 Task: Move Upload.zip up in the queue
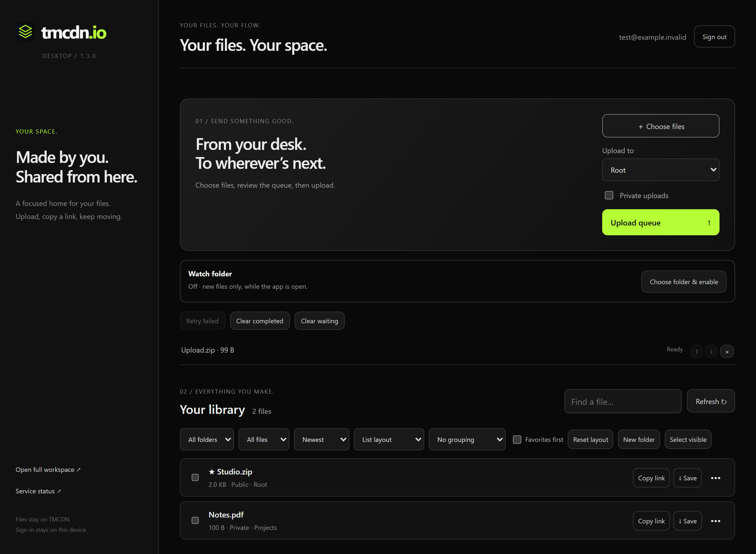[x=696, y=351]
